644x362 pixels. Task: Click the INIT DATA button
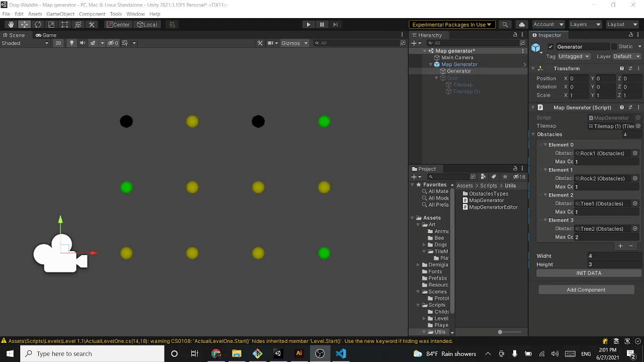(x=589, y=274)
